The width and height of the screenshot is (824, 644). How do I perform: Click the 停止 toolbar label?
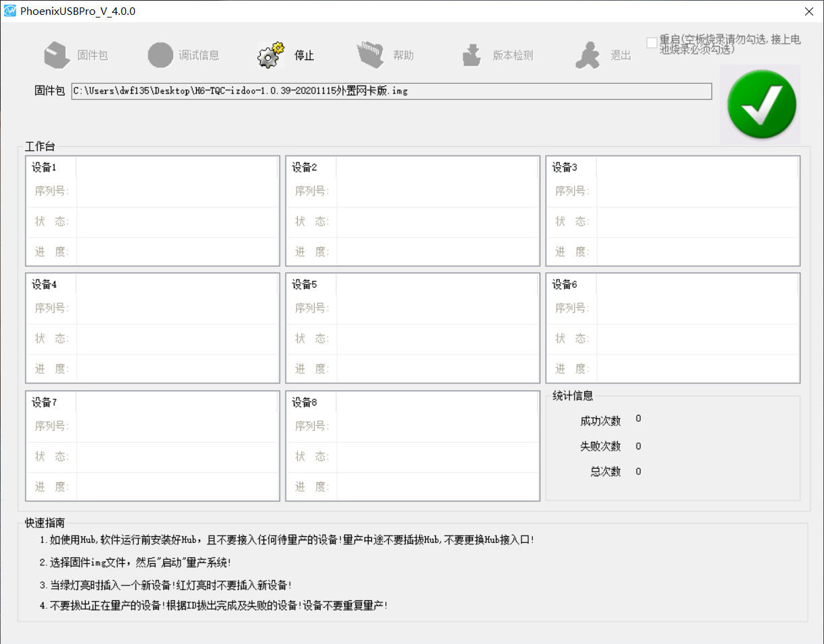pos(305,55)
